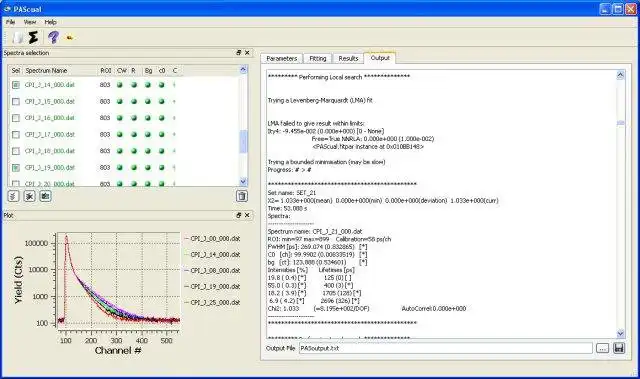640x379 pixels.
Task: Click the output text scroll-up arrow
Action: coord(620,75)
